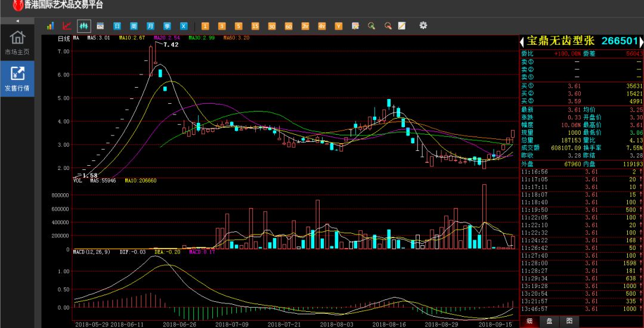Select the 5-minute period button
This screenshot has width=644, height=328.
pyautogui.click(x=239, y=26)
